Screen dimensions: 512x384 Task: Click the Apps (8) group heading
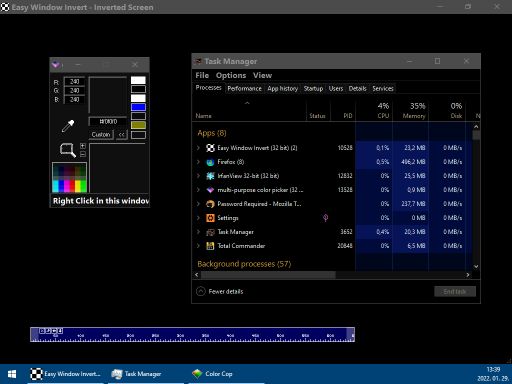[x=212, y=133]
